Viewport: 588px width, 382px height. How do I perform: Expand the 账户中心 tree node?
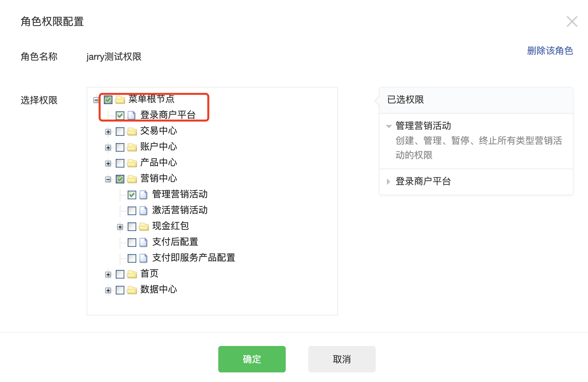coord(108,147)
